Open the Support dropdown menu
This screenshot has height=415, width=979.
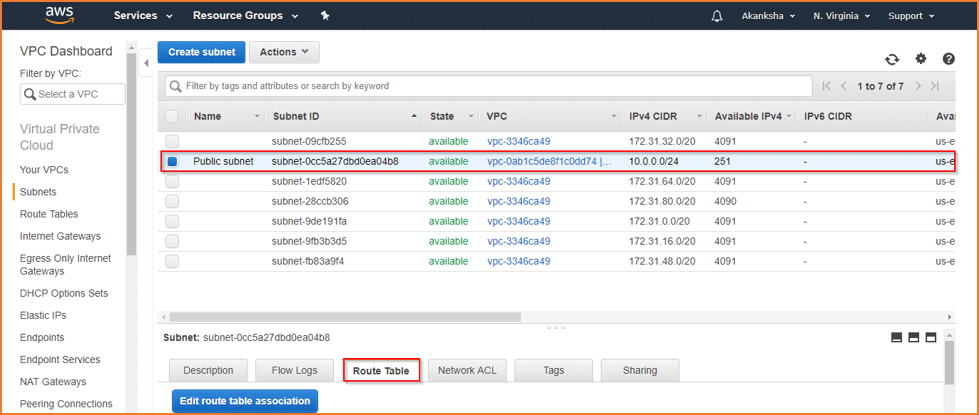click(x=911, y=16)
